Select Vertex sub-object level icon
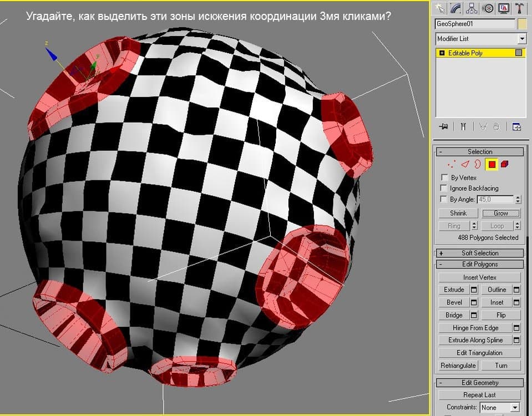 click(453, 164)
